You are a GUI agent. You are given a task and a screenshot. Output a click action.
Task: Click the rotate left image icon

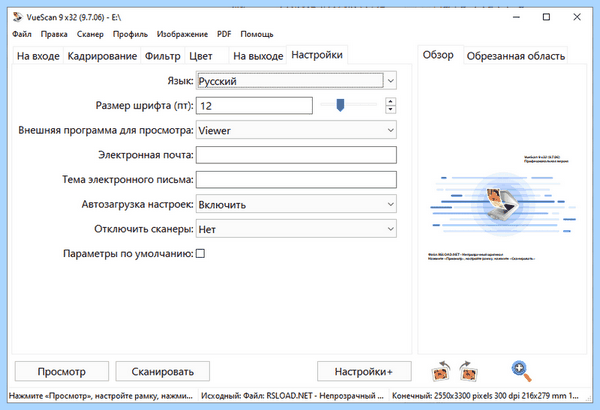tap(441, 371)
